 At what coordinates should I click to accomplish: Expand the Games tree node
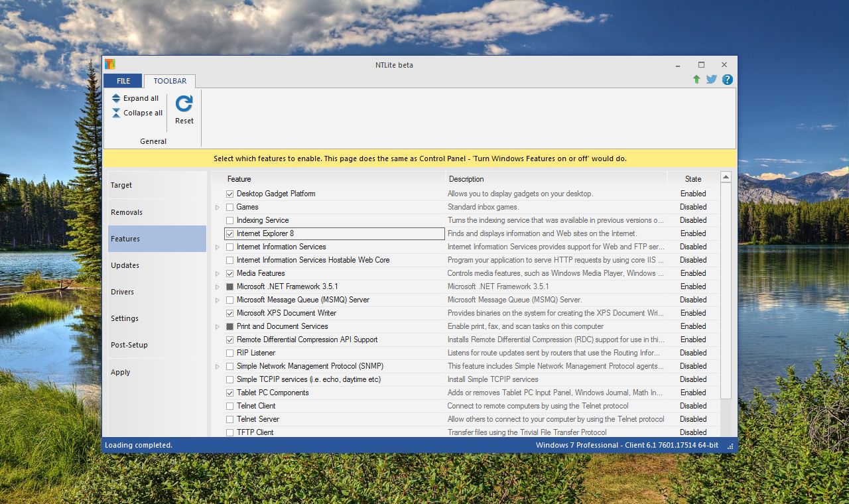point(217,207)
